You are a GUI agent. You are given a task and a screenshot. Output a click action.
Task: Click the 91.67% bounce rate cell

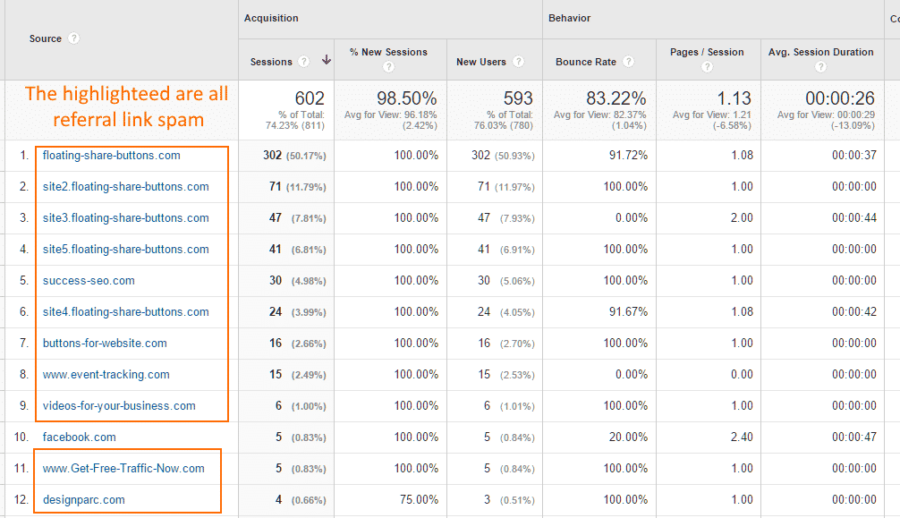tap(628, 312)
